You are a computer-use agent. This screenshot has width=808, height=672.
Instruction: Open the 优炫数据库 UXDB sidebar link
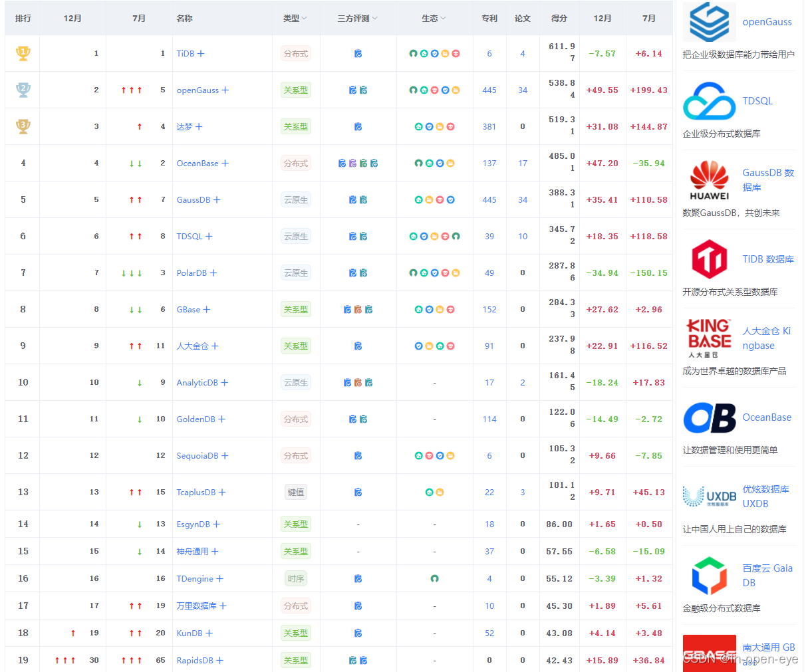765,497
